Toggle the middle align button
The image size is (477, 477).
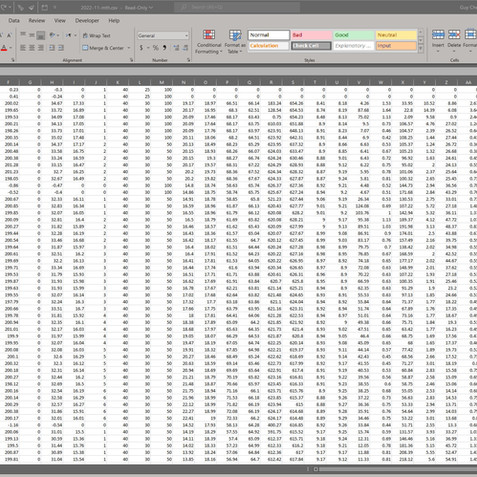(x=32, y=35)
